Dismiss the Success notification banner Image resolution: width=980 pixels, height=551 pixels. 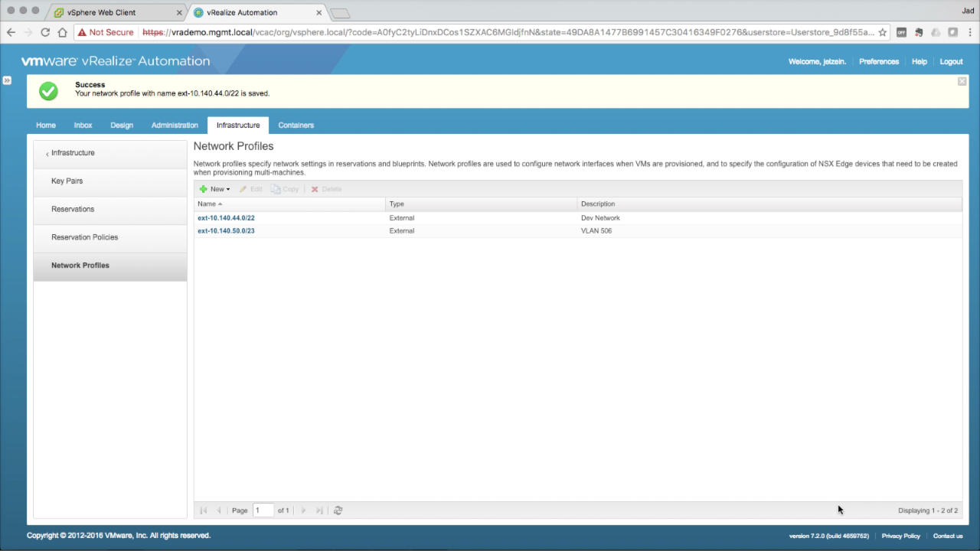pyautogui.click(x=962, y=81)
